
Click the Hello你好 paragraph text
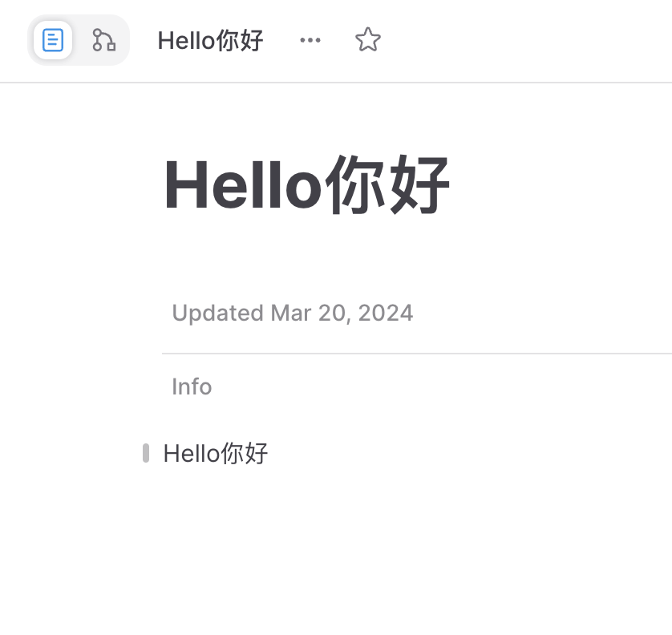[216, 453]
